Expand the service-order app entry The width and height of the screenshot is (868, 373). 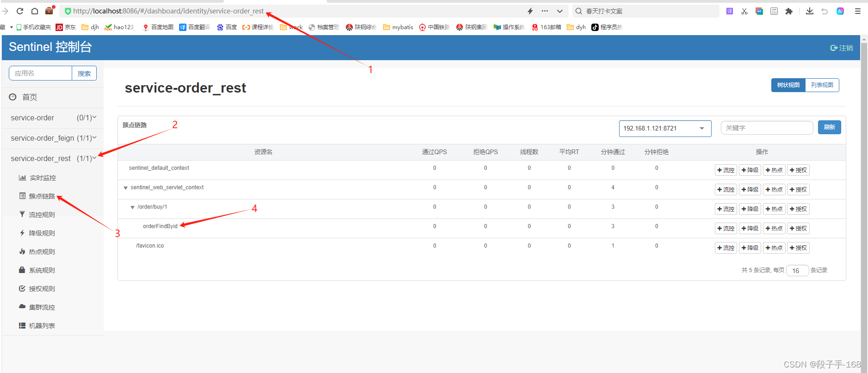(x=53, y=118)
